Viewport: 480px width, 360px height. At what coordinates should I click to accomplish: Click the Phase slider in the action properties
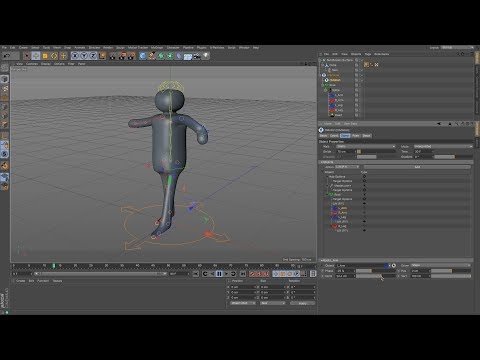pos(375,271)
